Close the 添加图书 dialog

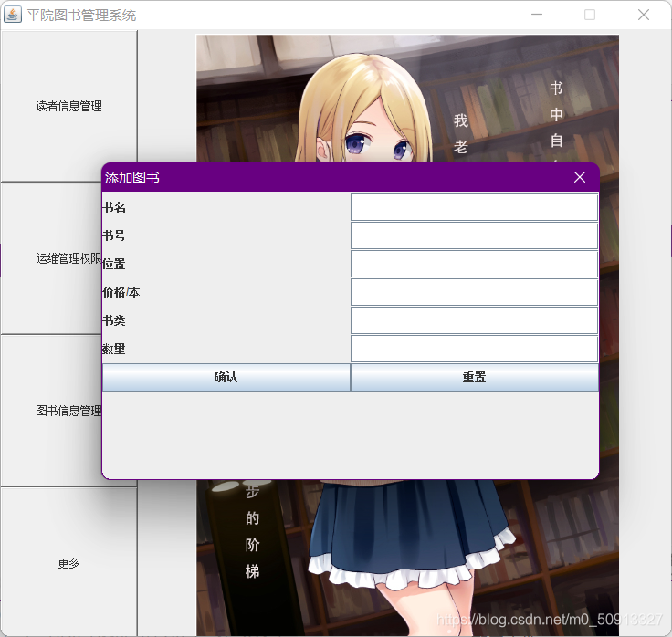pos(580,177)
